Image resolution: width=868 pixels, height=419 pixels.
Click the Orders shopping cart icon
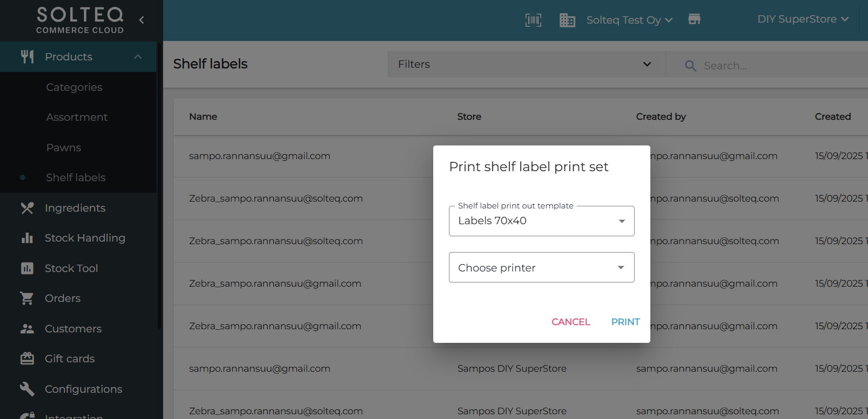pos(27,298)
